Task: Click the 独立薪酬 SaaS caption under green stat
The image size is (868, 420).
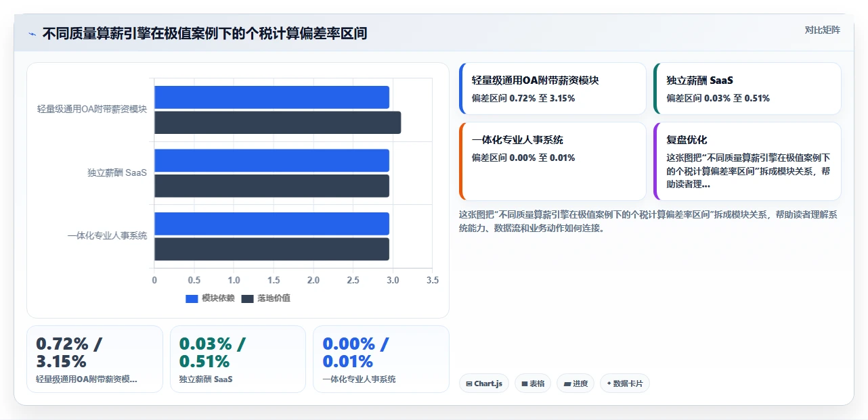Action: (206, 379)
